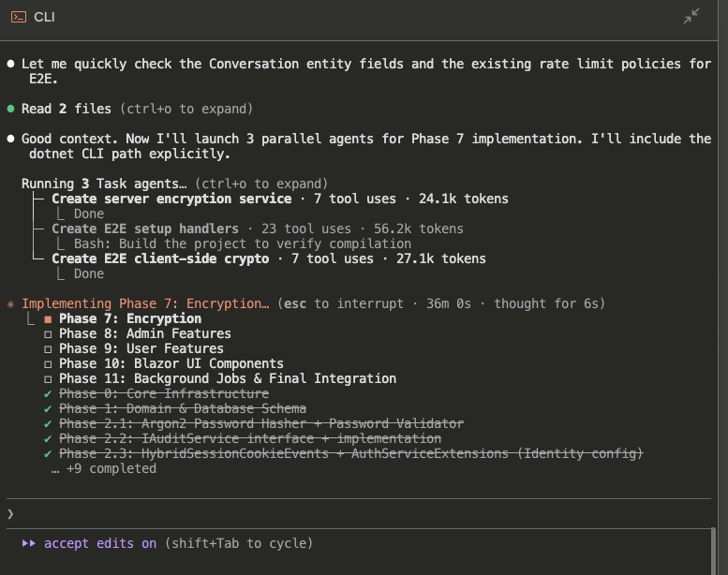The image size is (728, 575).
Task: Click the checkmark beside Phase 2.1 Argon2
Action: 49,423
